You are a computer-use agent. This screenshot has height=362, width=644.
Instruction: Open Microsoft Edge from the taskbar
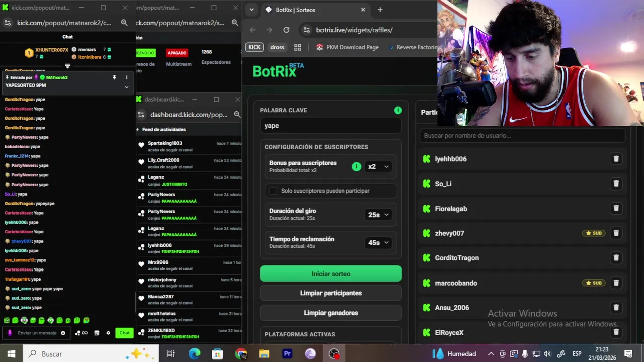point(194,354)
